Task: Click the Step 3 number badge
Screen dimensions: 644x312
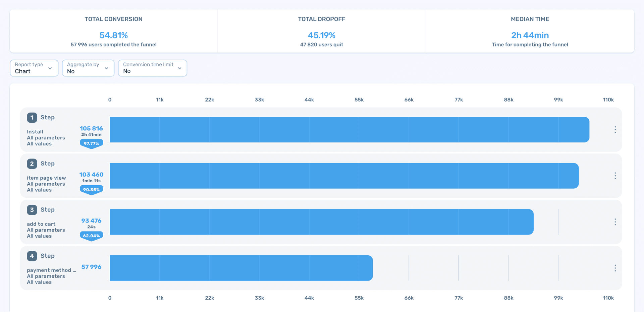Action: (32, 210)
